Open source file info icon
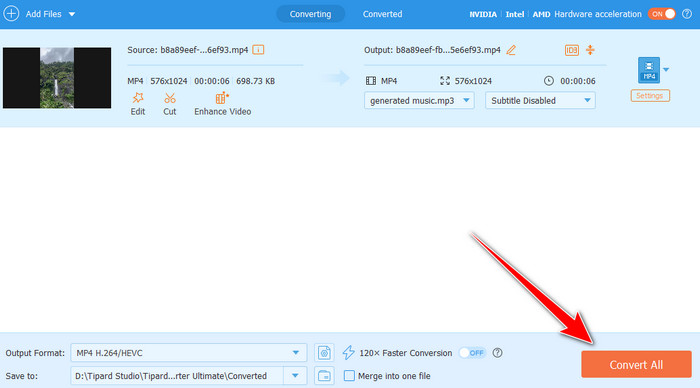 (258, 50)
